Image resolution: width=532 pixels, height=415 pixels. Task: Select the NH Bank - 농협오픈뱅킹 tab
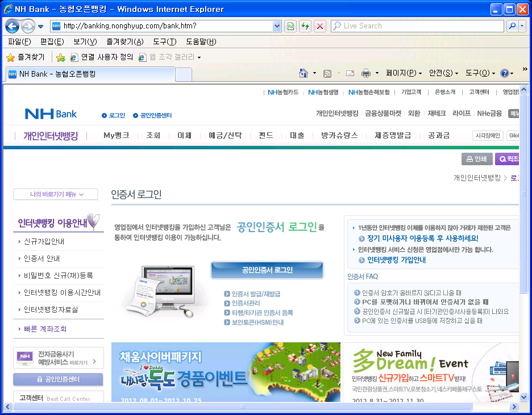[90, 74]
